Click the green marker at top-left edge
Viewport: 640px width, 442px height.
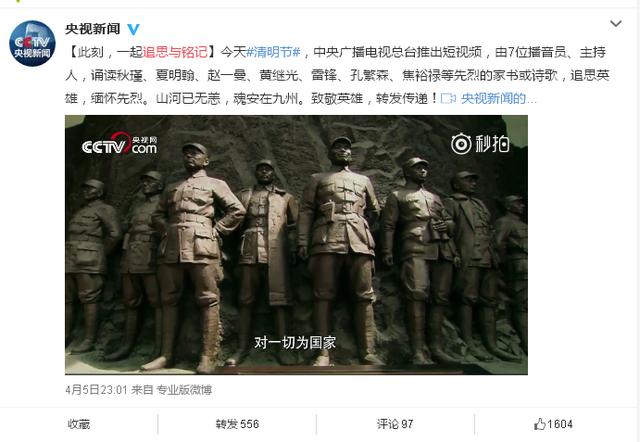18,1
